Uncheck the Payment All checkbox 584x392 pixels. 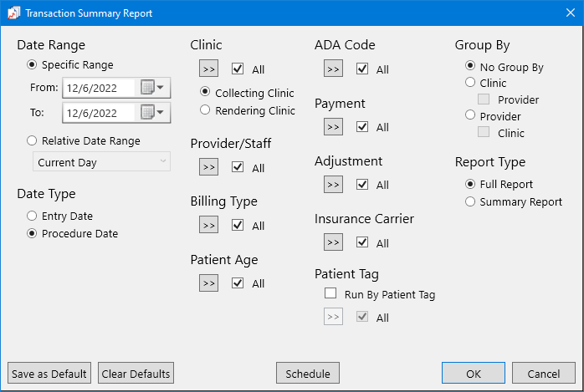pyautogui.click(x=362, y=127)
